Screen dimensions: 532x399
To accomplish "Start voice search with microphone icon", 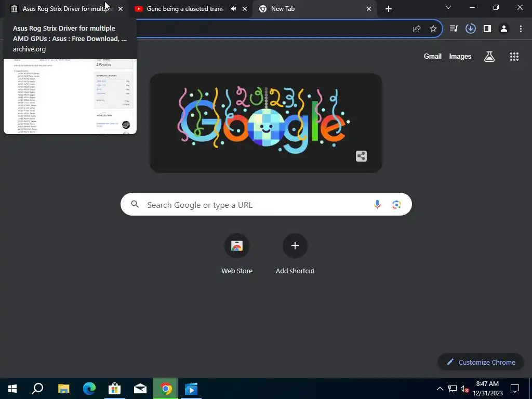I will coord(377,204).
